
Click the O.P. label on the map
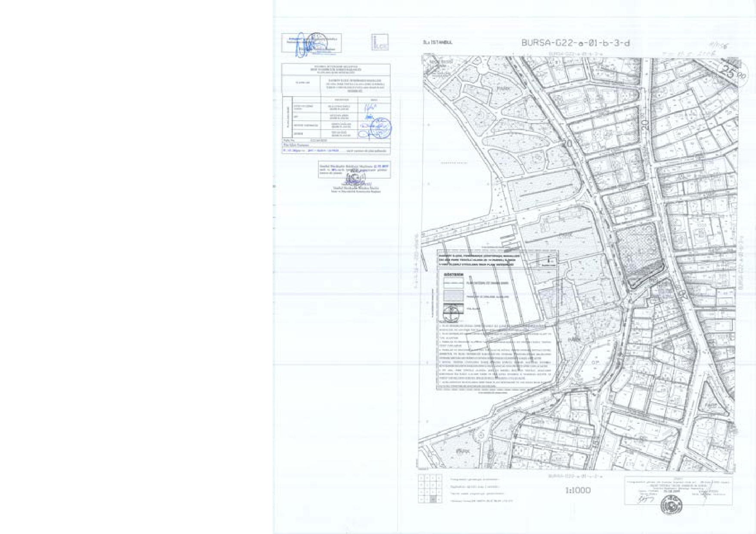595,362
